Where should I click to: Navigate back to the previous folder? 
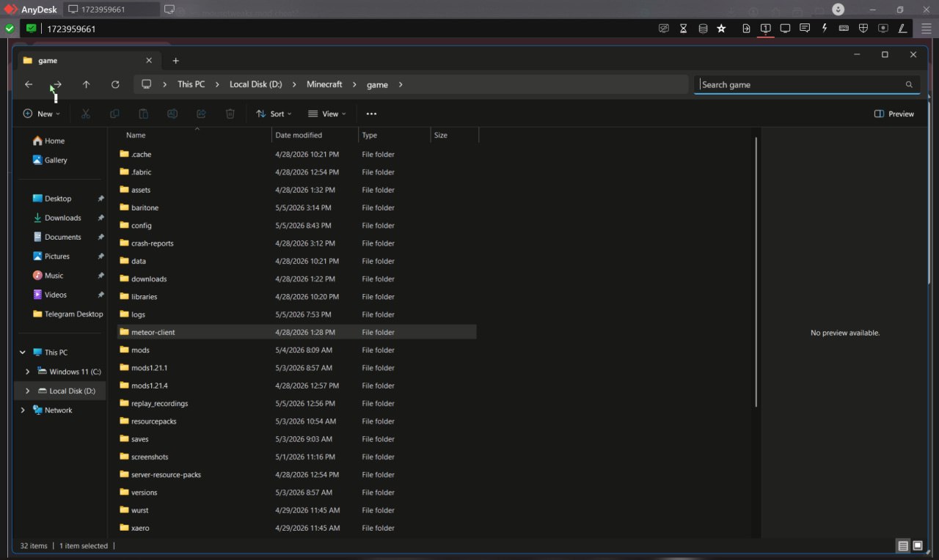[29, 84]
